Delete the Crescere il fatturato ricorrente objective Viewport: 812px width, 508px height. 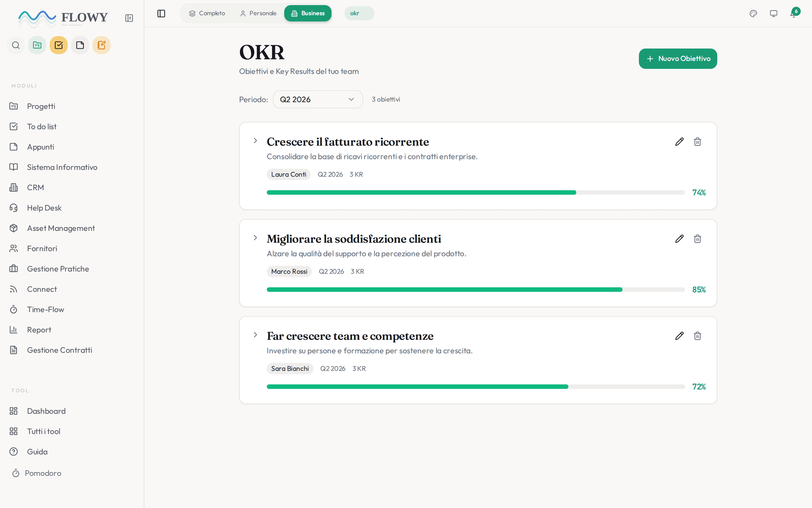(697, 142)
